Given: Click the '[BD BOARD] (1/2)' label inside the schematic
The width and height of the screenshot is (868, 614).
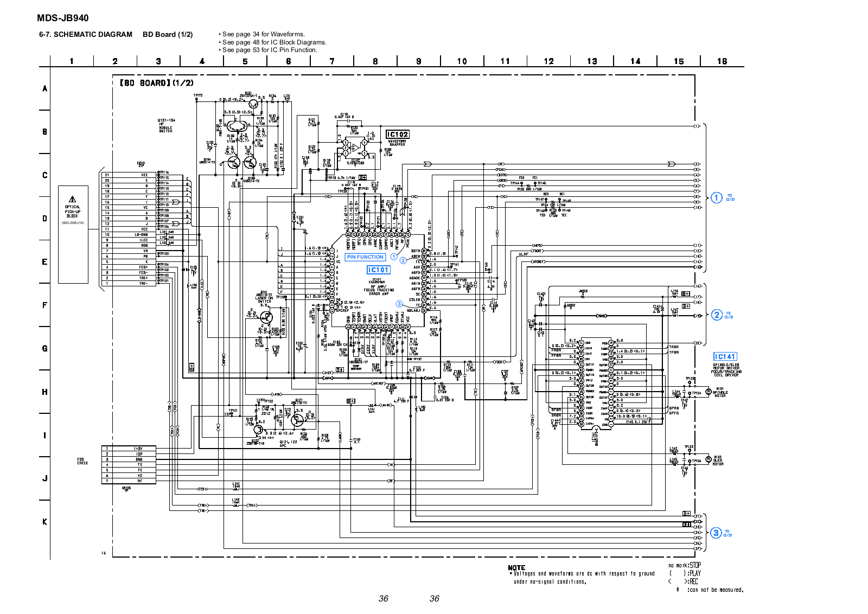Looking at the screenshot, I should tap(156, 83).
